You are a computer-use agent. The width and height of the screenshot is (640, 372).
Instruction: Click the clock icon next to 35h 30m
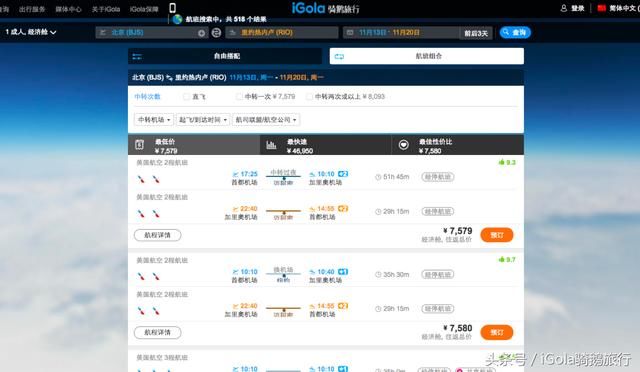(378, 274)
